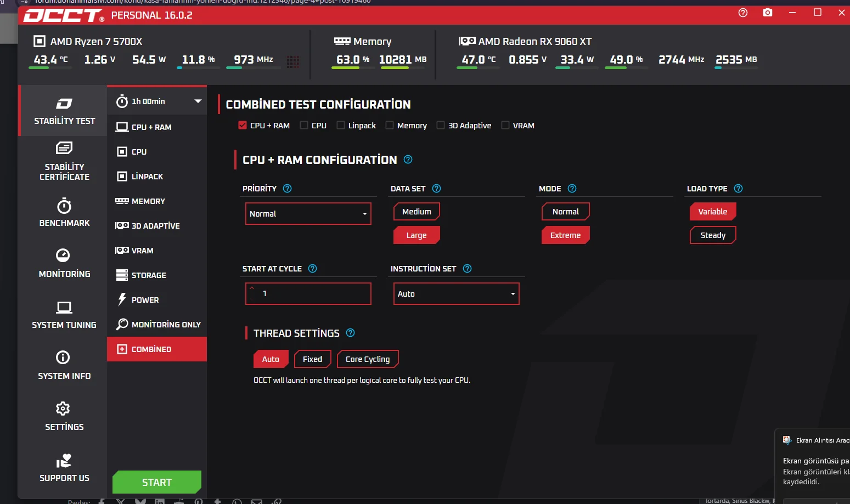Image resolution: width=850 pixels, height=504 pixels.
Task: Select the Storage test tab
Action: (x=157, y=275)
